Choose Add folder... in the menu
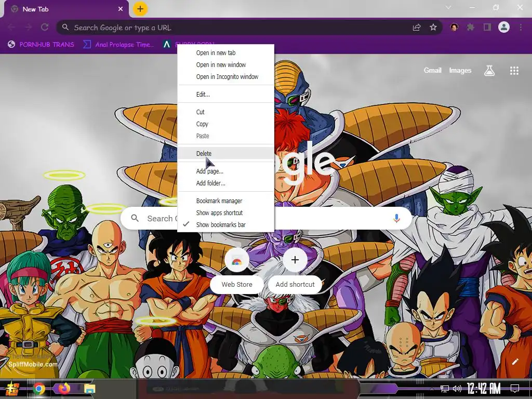 225,183
